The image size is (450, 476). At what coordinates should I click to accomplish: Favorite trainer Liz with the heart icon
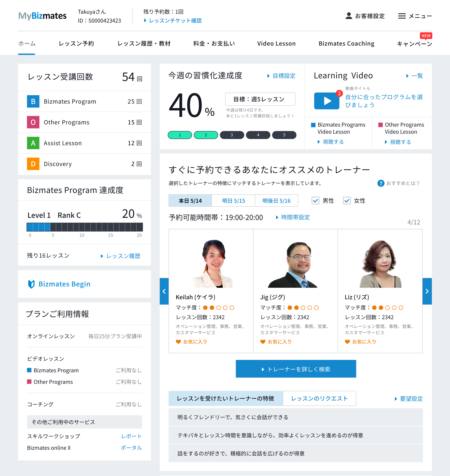(x=348, y=342)
